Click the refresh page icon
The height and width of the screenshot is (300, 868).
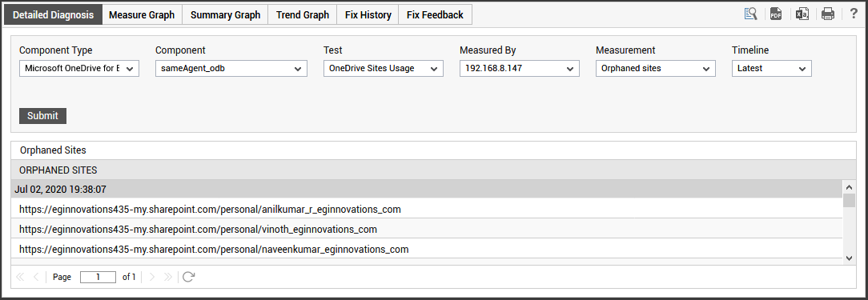pos(188,277)
